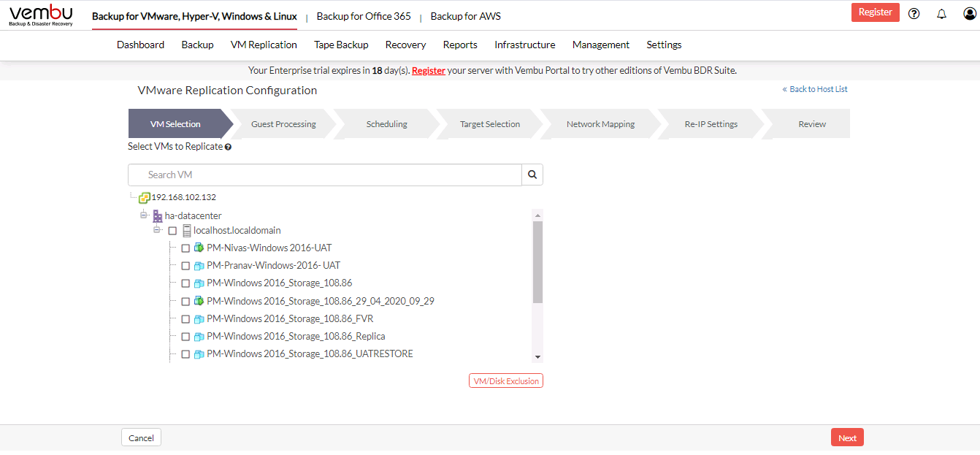Image resolution: width=980 pixels, height=455 pixels.
Task: Click the red Register button
Action: tap(876, 12)
